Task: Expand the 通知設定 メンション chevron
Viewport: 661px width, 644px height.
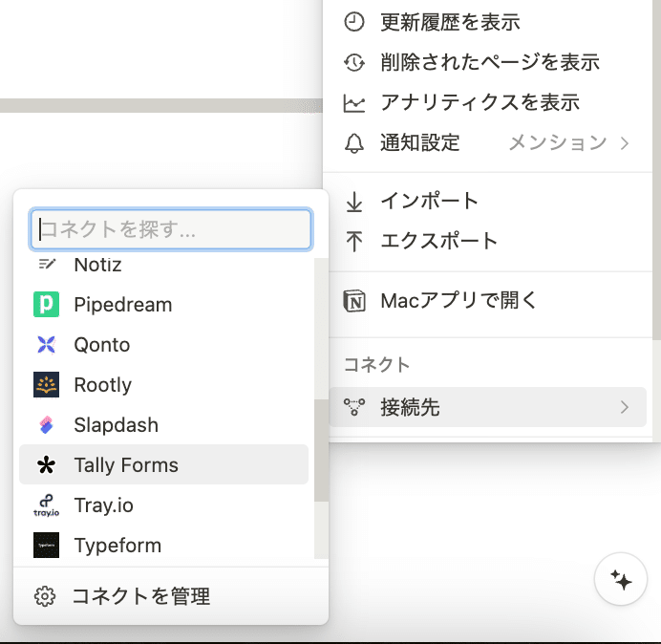Action: [x=625, y=143]
